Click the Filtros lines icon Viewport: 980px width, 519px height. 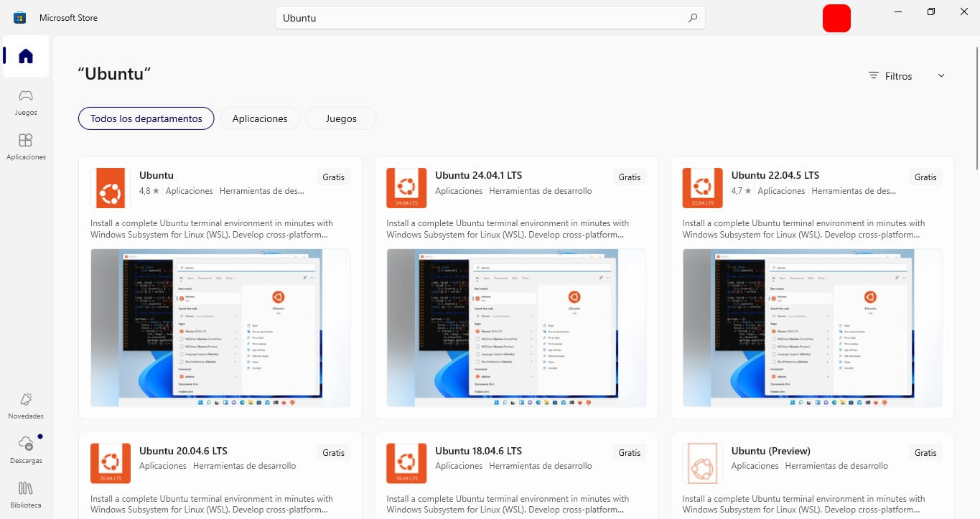point(874,75)
